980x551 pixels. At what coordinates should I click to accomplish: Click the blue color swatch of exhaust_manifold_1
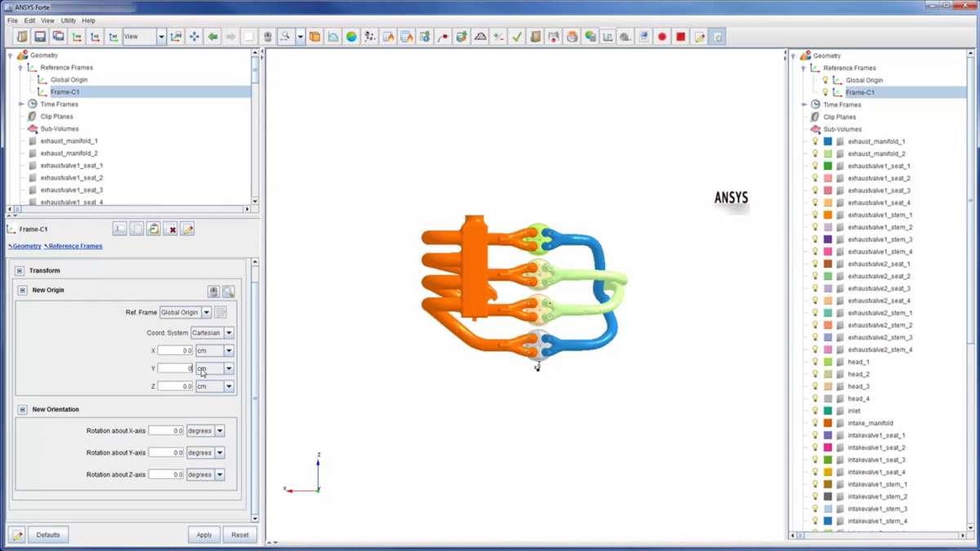[x=828, y=141]
